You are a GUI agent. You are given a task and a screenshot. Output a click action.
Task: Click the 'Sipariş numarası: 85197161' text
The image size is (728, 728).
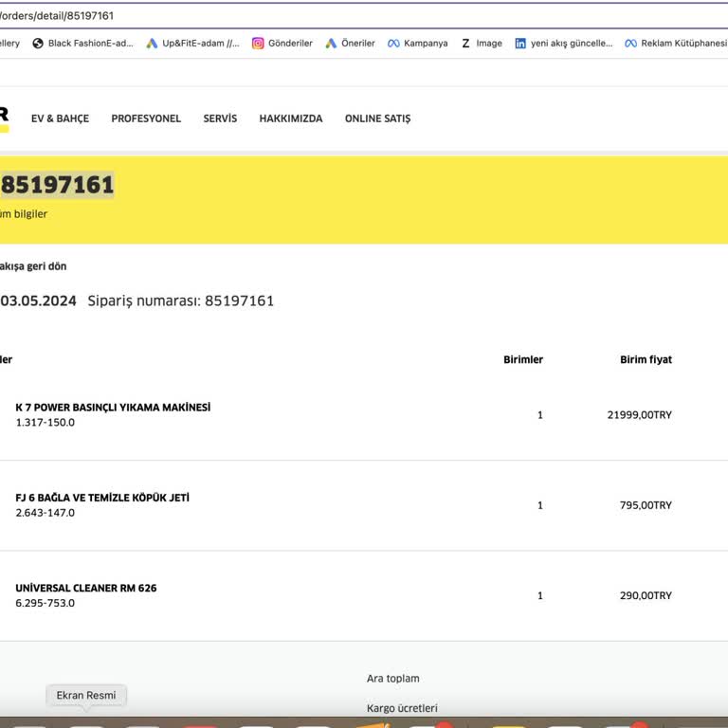[x=181, y=300]
